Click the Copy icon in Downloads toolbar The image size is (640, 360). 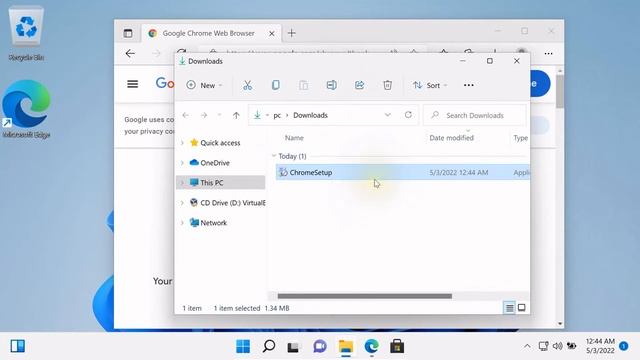(x=276, y=85)
